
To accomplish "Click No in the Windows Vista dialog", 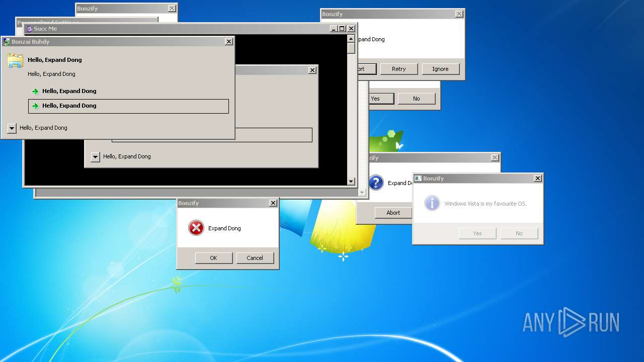I will tap(519, 233).
